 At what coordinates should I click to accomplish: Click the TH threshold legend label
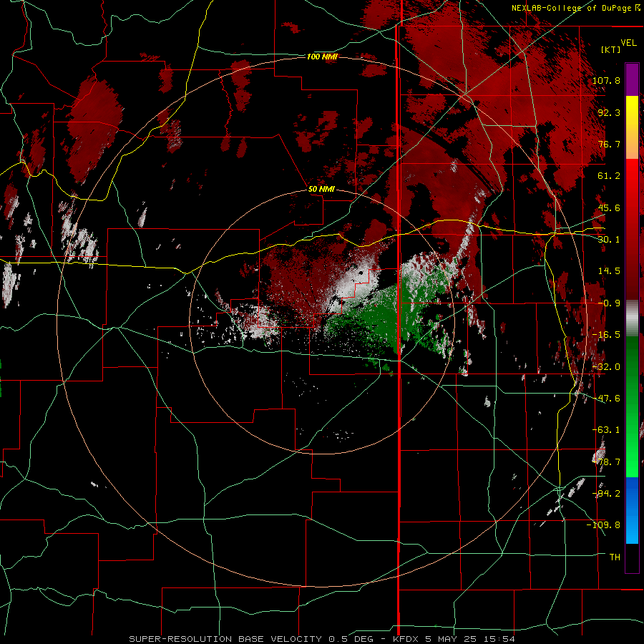[x=615, y=557]
